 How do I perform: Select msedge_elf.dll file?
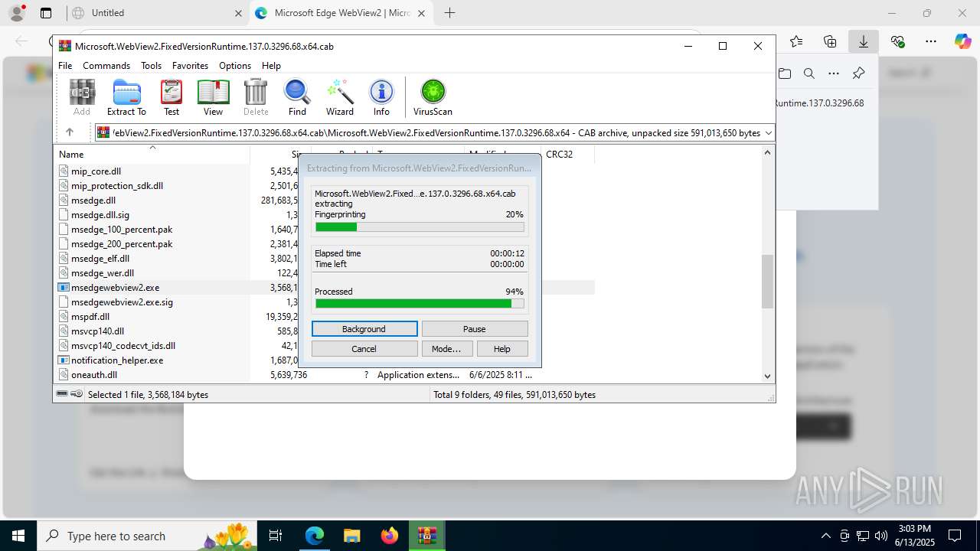tap(100, 259)
